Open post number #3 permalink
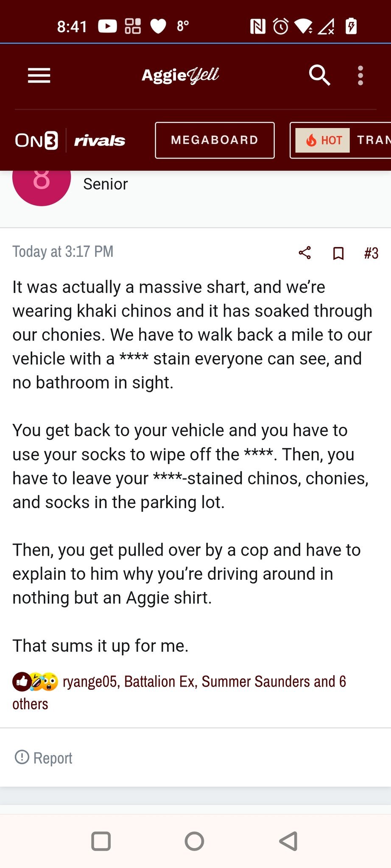391x868 pixels. [371, 253]
